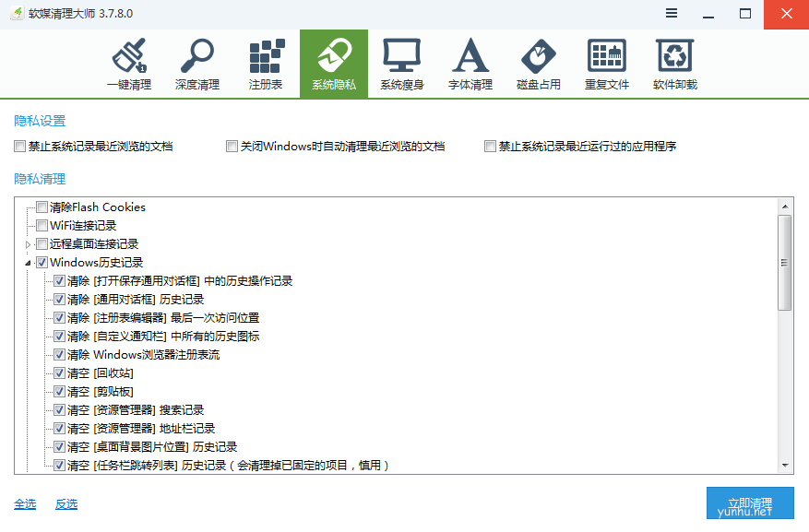Screen dimensions: 809x532
Task: Enable 禁止系统记录最近浏览的文档 option
Action: coord(16,146)
